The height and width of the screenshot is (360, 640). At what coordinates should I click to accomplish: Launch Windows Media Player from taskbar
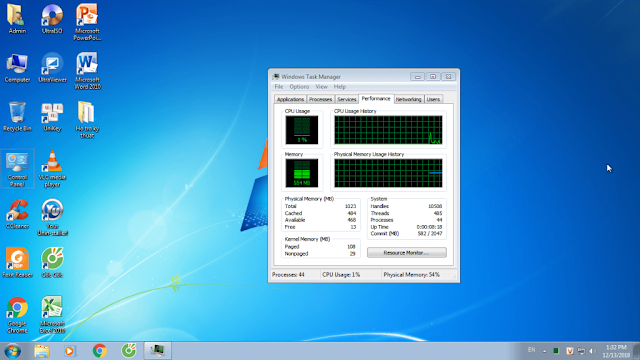coord(69,351)
